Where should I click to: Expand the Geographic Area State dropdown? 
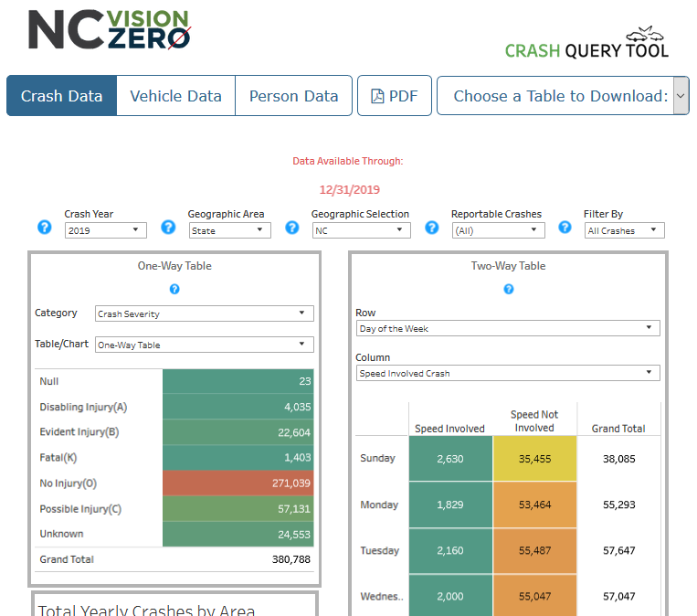coord(230,231)
